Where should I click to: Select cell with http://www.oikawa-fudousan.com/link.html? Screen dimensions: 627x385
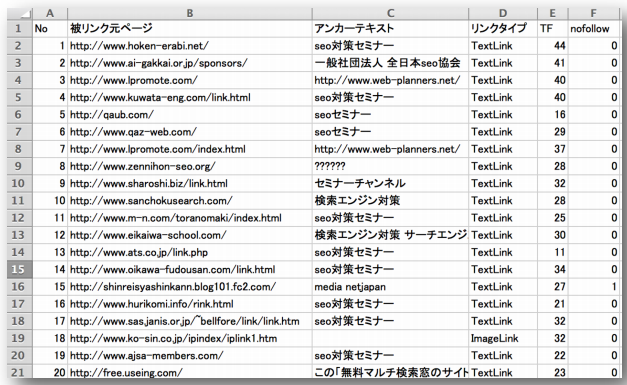(190, 269)
